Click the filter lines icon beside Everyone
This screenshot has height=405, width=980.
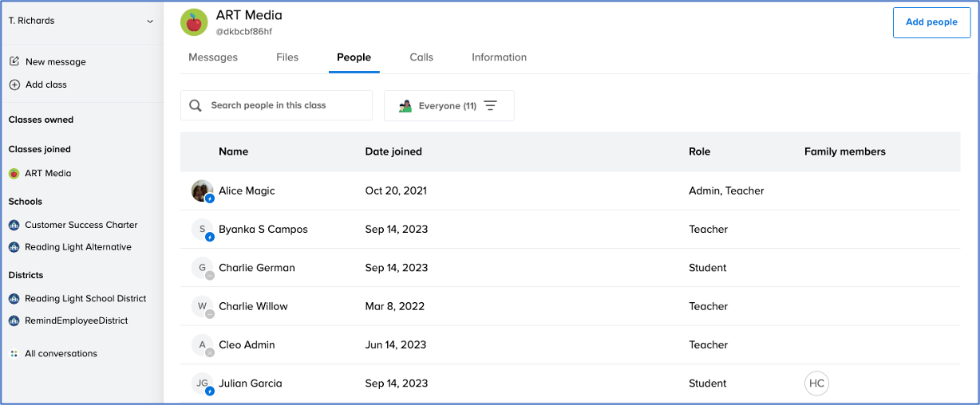tap(491, 106)
